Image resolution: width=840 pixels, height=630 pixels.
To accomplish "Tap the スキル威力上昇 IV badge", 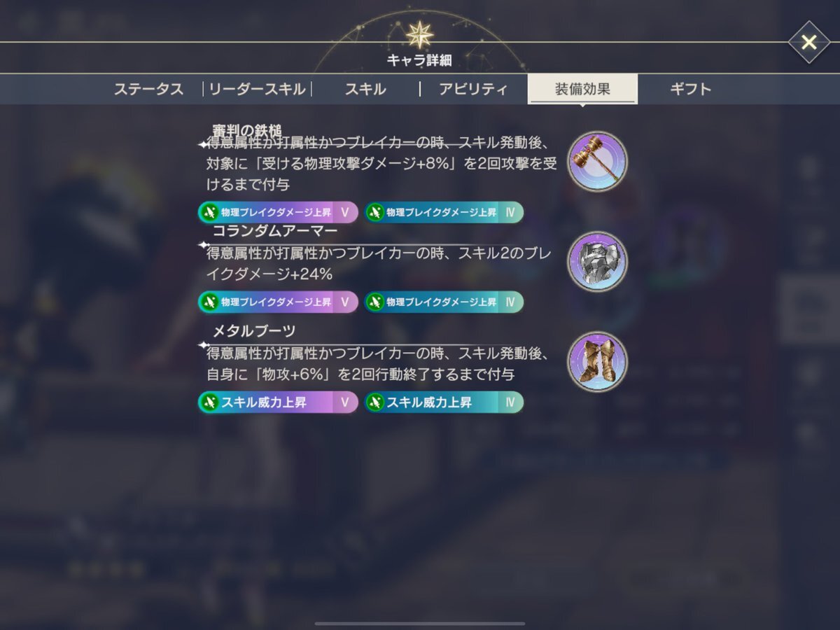I will pos(444,402).
